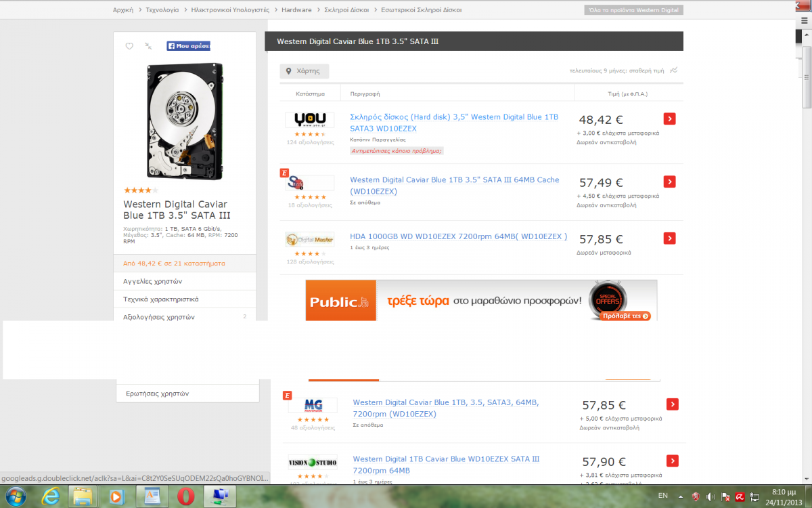The height and width of the screenshot is (508, 812).
Task: Click the EN language indicator
Action: 663,496
